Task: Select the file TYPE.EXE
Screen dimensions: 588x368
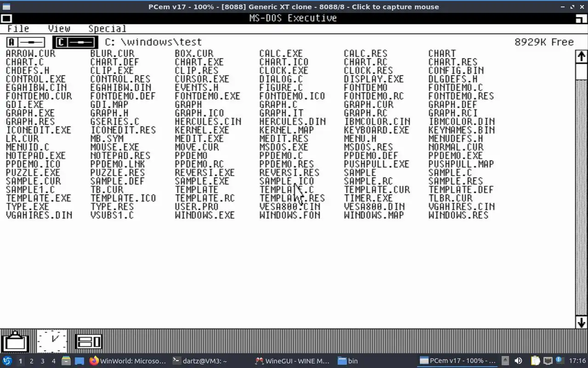Action: pos(28,207)
